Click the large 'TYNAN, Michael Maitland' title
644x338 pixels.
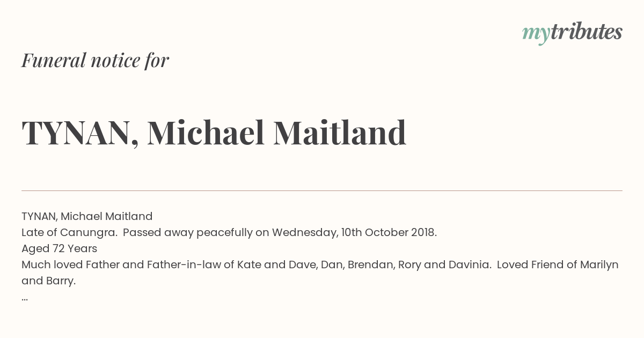tap(214, 133)
